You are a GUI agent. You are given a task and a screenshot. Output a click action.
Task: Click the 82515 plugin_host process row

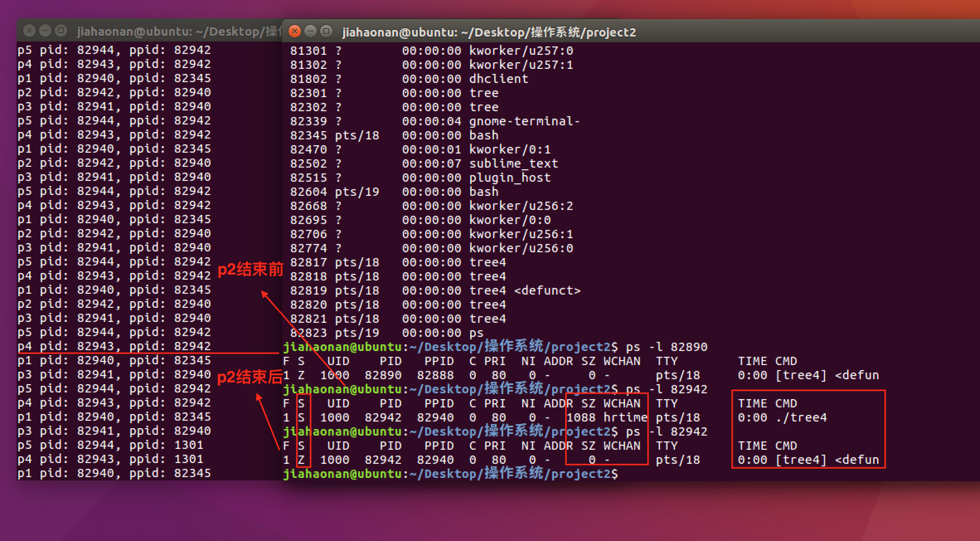pos(420,178)
